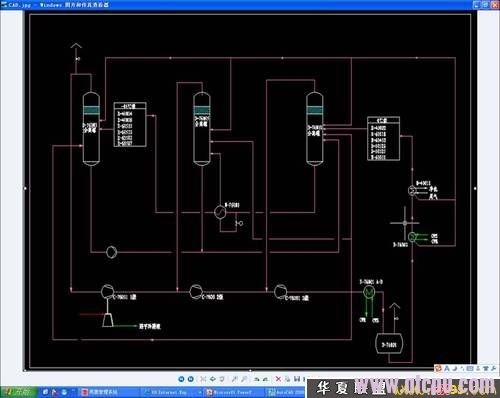The width and height of the screenshot is (500, 398).
Task: Click Show Desktop quick launch icon
Action: (x=45, y=392)
